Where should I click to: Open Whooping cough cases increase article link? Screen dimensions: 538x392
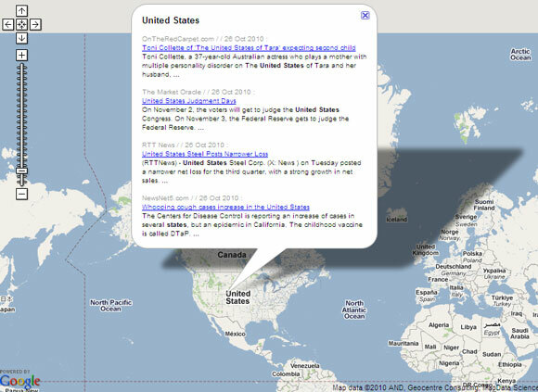225,208
